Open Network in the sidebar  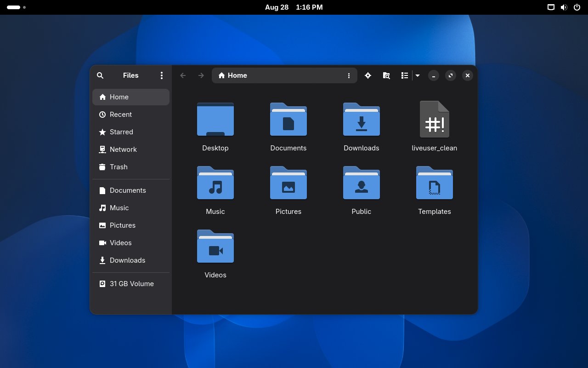tap(131, 149)
